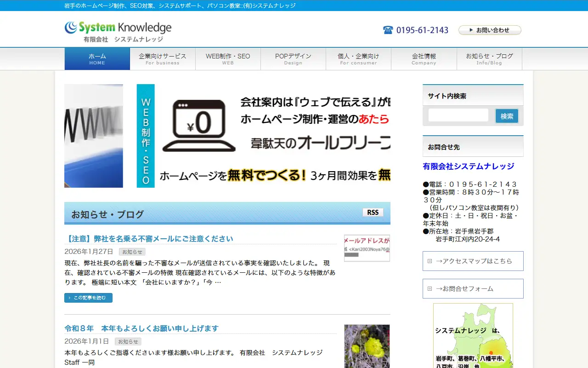Open the yellow flower thumbnail

point(367,346)
